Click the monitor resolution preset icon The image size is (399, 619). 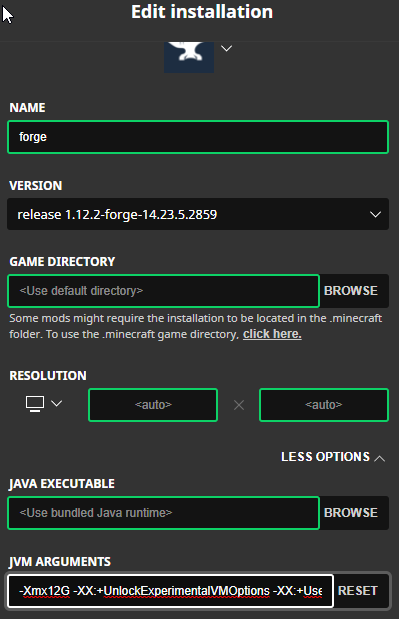click(x=35, y=404)
